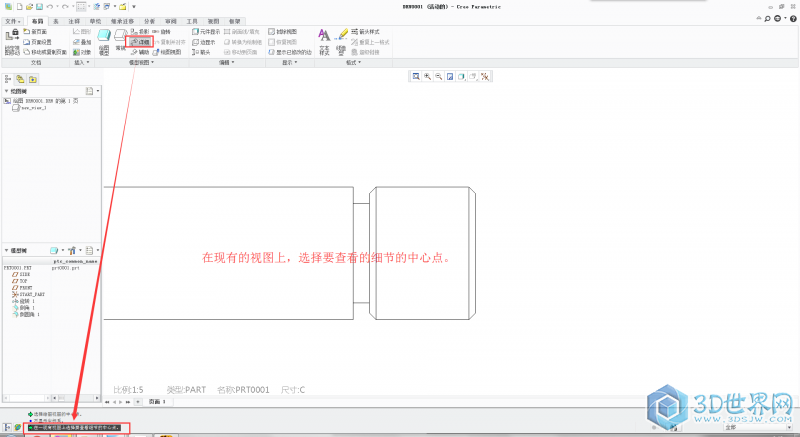Collapse the 绘图树 drawing tree panel
This screenshot has height=437, width=800.
(6, 91)
